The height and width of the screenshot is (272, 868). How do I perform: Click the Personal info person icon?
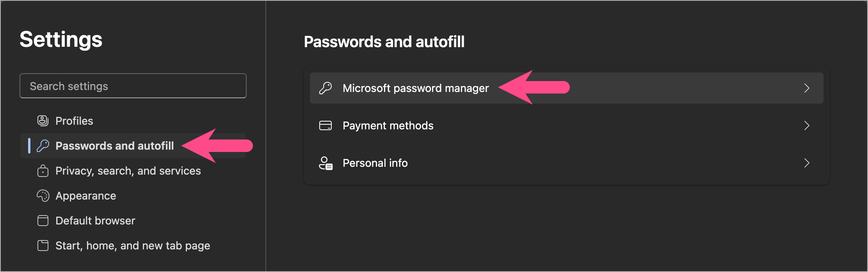pos(325,163)
